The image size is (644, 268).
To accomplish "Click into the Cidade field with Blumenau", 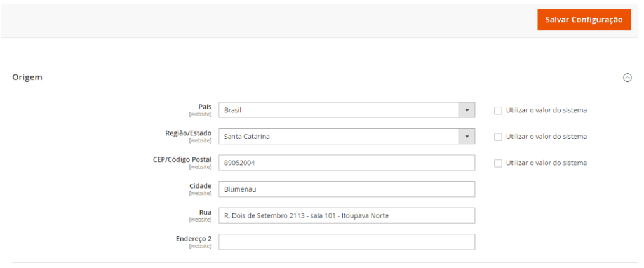I will pyautogui.click(x=347, y=189).
